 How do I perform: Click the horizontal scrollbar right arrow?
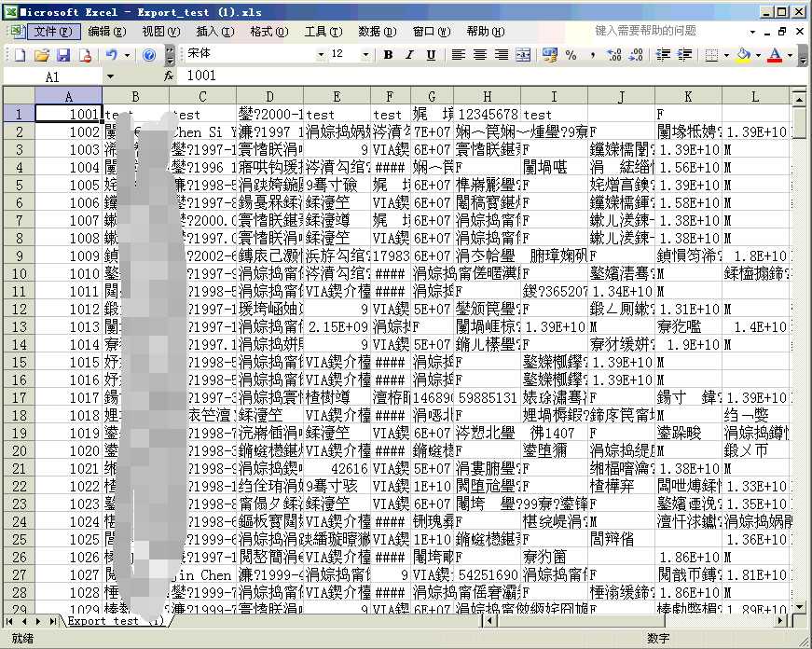782,620
